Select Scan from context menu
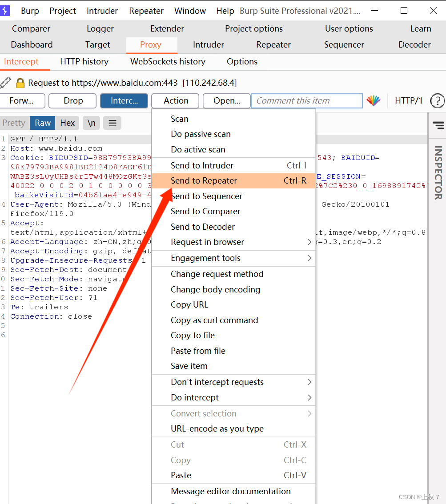This screenshot has height=504, width=446. click(233, 119)
